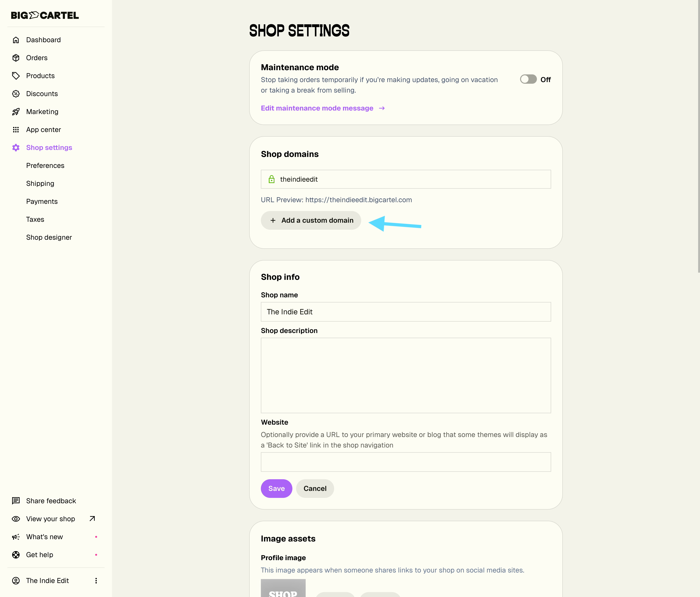700x597 pixels.
Task: Open View your shop external arrow
Action: 92,519
